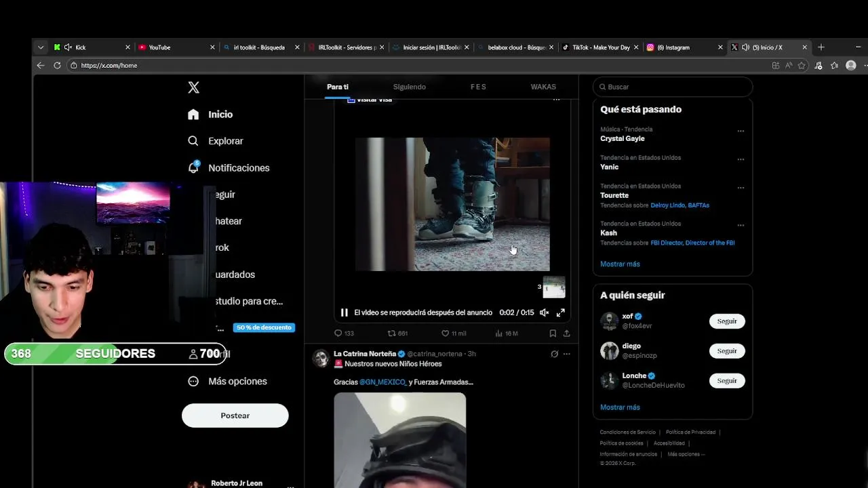Mute the Kick tab audio icon
Viewport: 868px width, 488px height.
tap(68, 47)
